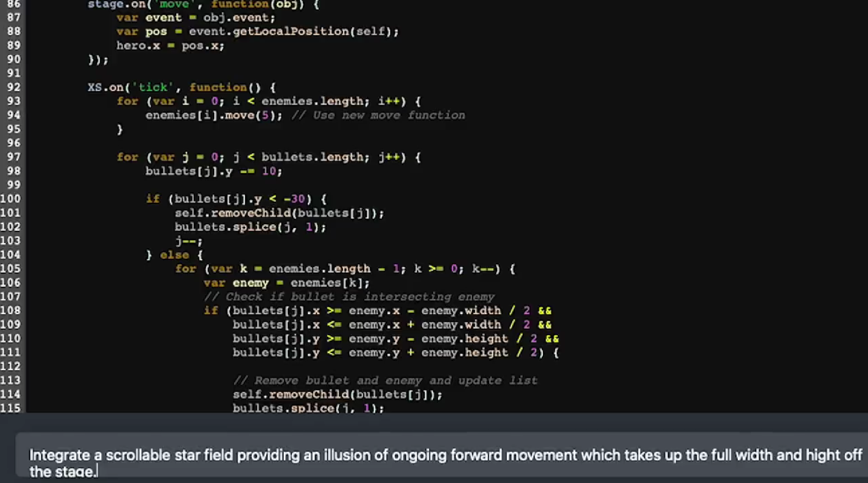
Task: Click the "j--;" statement
Action: click(189, 241)
